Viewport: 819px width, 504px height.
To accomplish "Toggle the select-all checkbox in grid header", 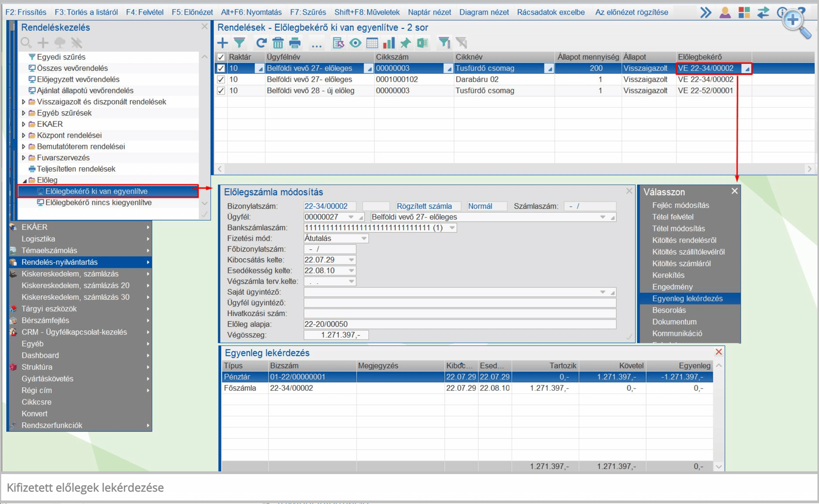I will tap(221, 57).
